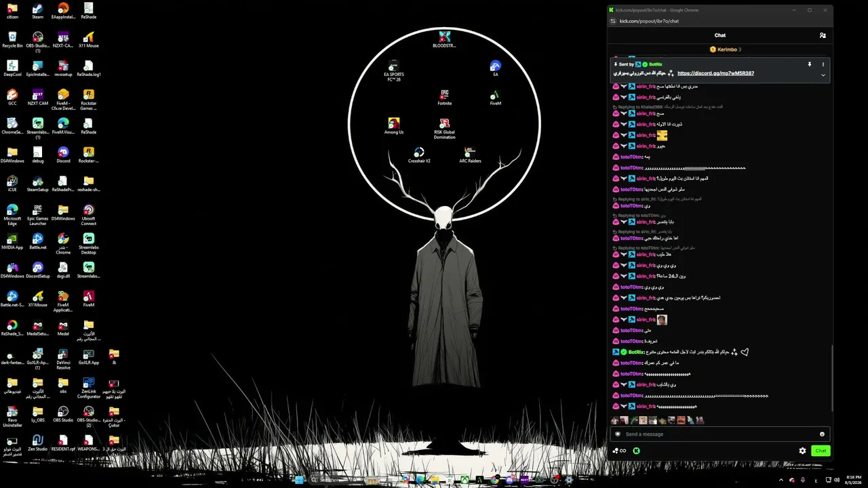Select the citizen folder
This screenshot has width=868, height=488.
12,11
